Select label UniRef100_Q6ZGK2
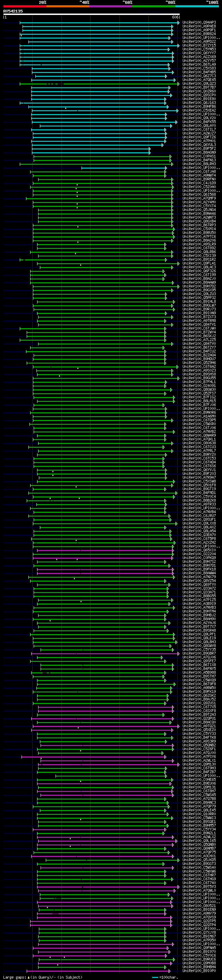This screenshot has width=222, height=980. (199, 695)
